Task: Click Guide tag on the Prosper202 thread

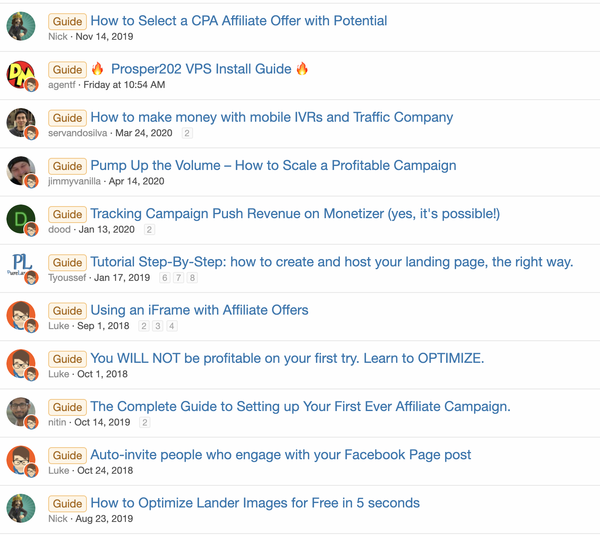Action: point(67,70)
